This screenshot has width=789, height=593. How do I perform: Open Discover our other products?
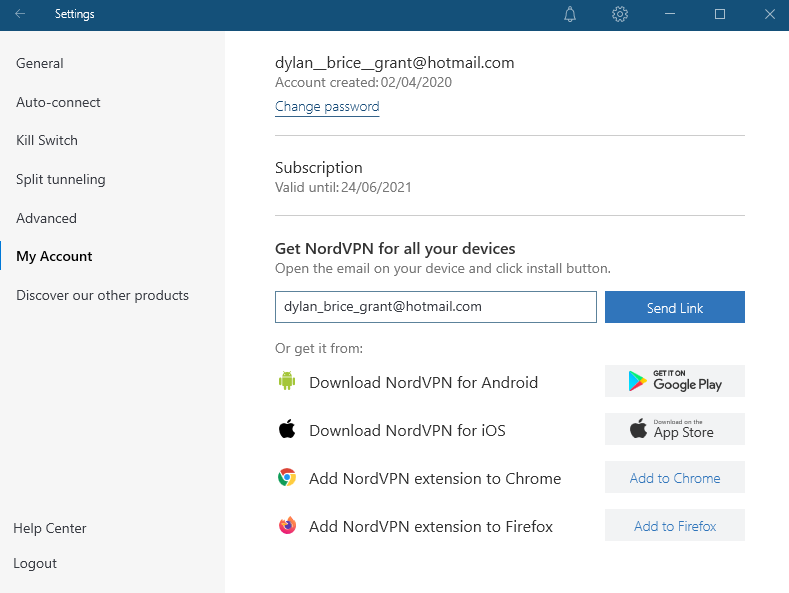(103, 295)
